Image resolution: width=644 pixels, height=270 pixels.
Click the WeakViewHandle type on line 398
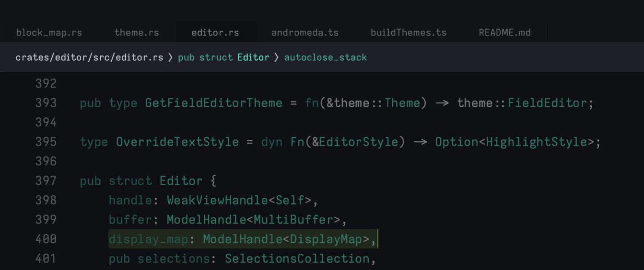(217, 200)
